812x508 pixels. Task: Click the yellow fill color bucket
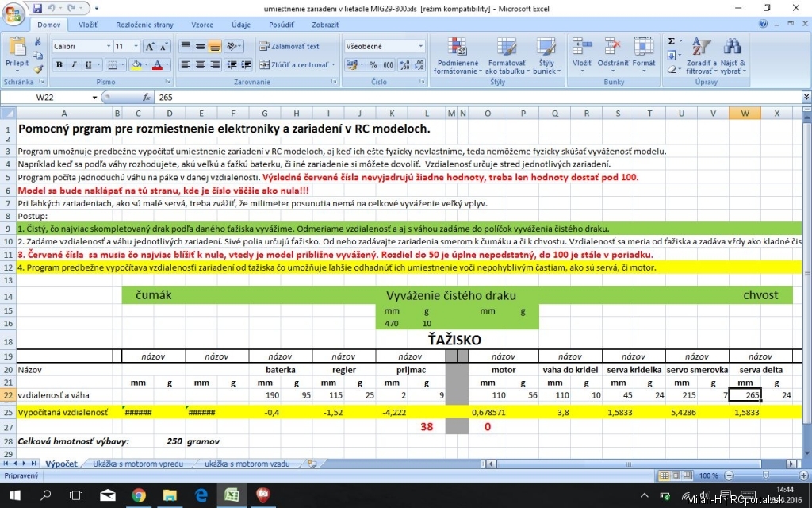pos(136,65)
